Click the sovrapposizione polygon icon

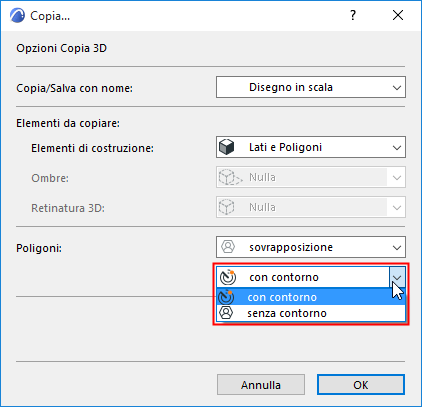tap(228, 247)
